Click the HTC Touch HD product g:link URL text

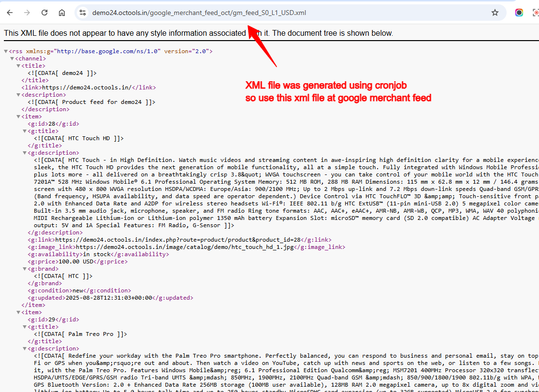178,240
